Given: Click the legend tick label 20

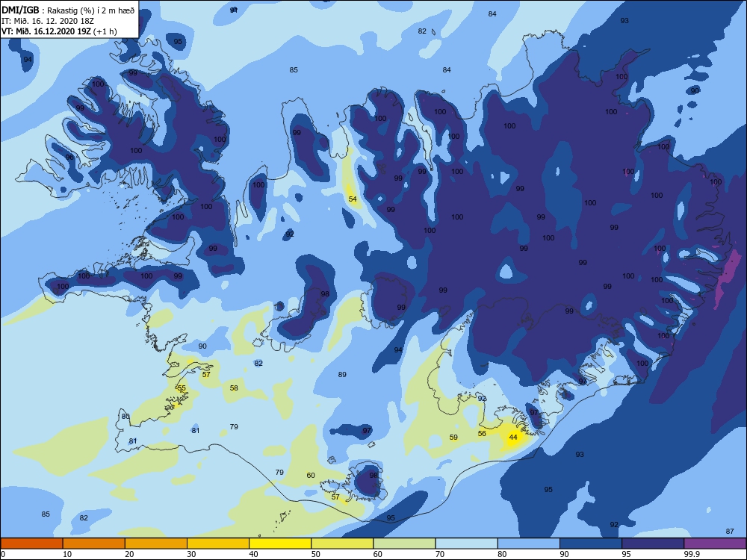Looking at the screenshot, I should (129, 554).
